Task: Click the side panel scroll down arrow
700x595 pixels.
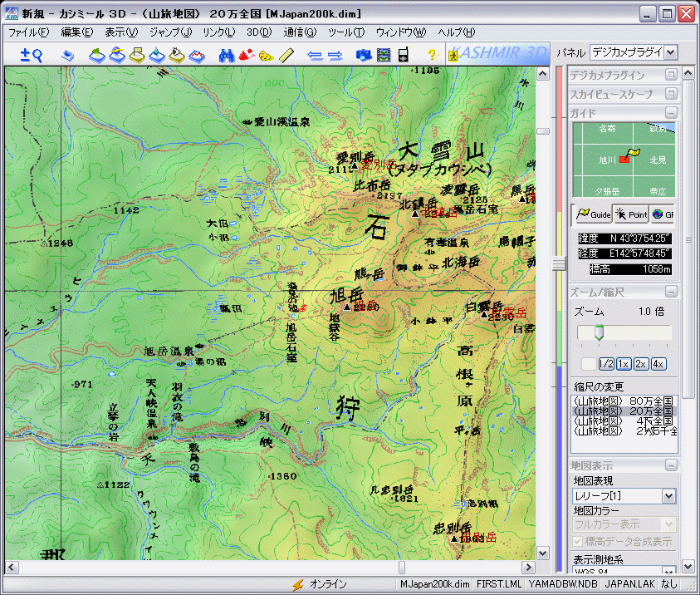Action: pos(688,567)
